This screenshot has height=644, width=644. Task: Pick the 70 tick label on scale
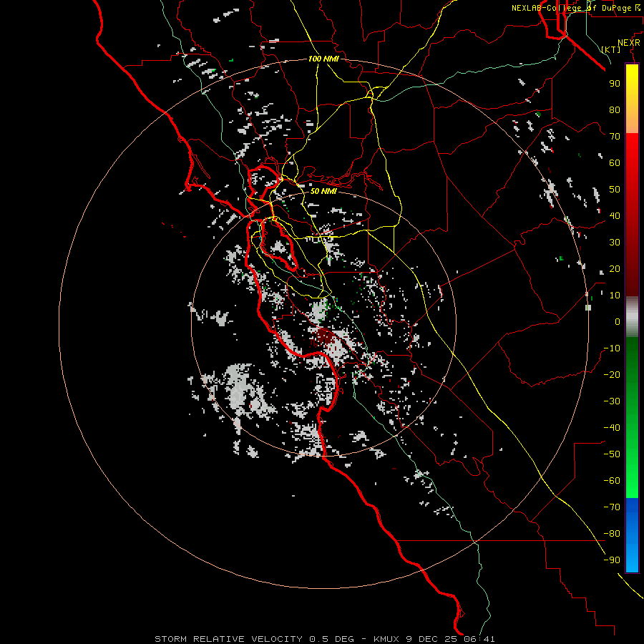coord(615,137)
